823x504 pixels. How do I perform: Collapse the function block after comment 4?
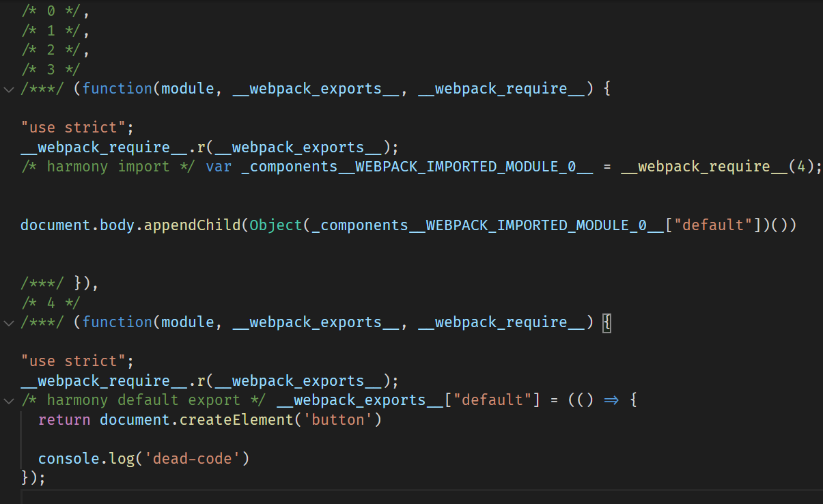click(8, 322)
